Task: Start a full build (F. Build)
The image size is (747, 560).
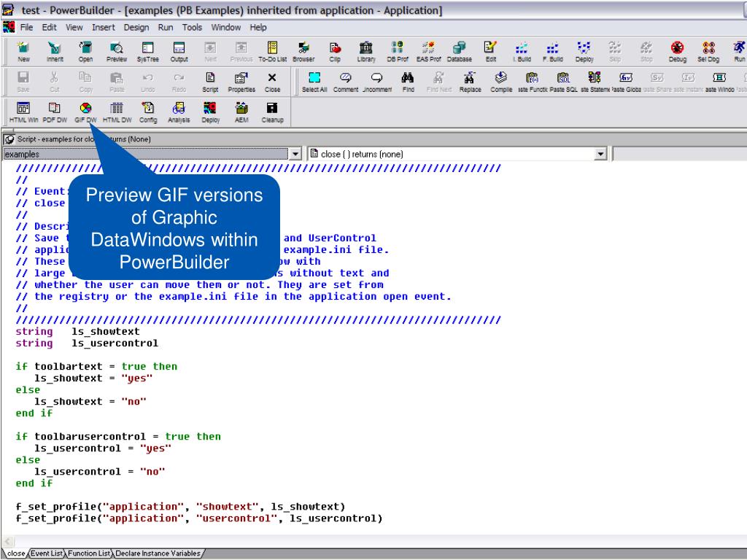Action: tap(553, 52)
